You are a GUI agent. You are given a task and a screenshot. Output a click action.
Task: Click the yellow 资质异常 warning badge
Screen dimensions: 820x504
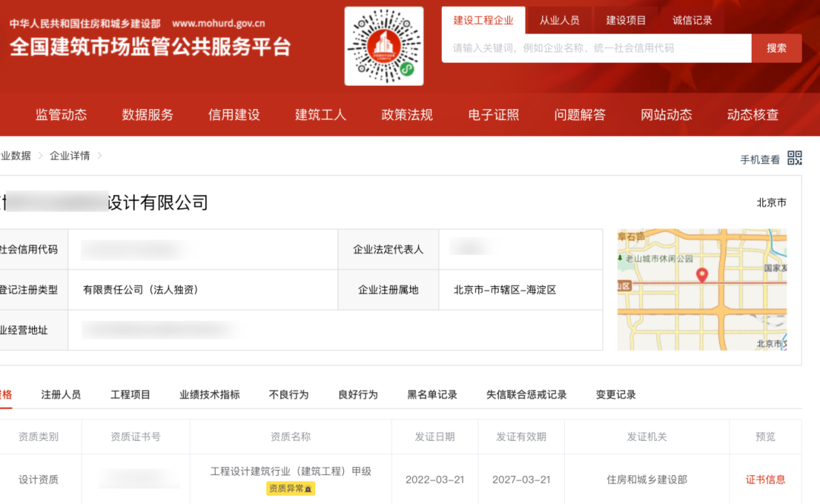click(x=290, y=488)
